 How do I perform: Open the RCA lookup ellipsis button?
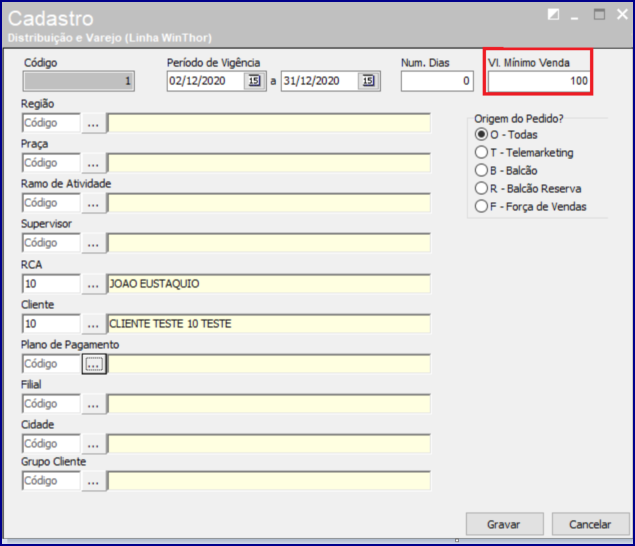(x=94, y=284)
